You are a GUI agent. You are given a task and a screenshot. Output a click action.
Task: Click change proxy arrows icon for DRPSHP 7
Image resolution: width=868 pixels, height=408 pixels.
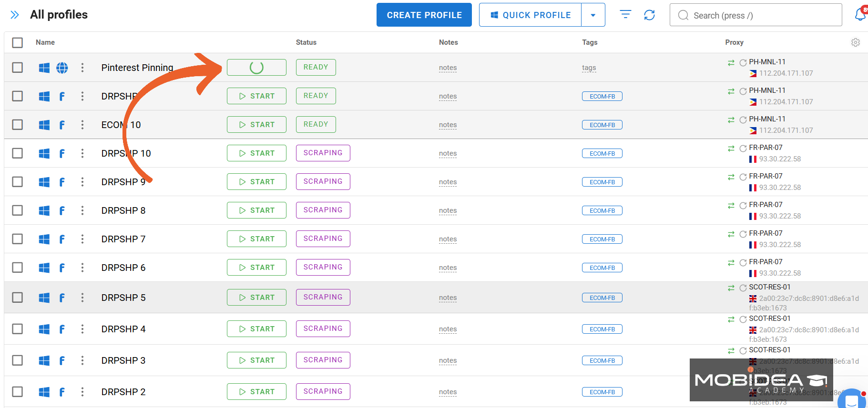(731, 234)
